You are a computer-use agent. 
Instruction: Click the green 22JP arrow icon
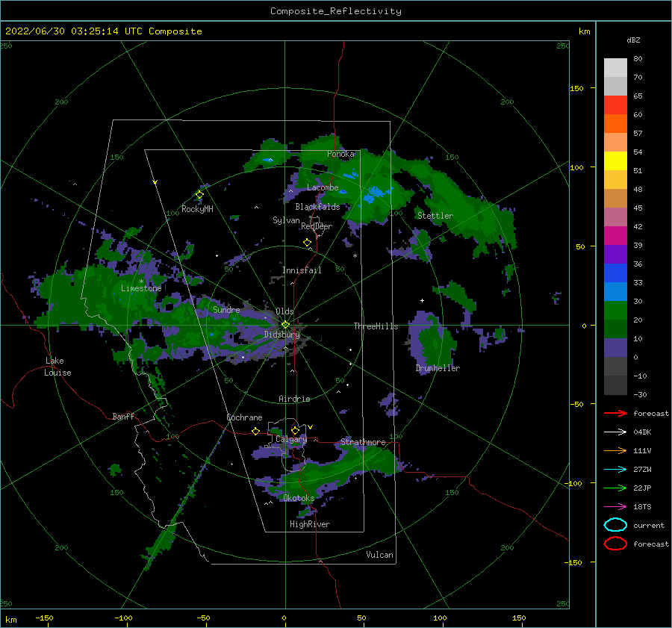pos(615,488)
